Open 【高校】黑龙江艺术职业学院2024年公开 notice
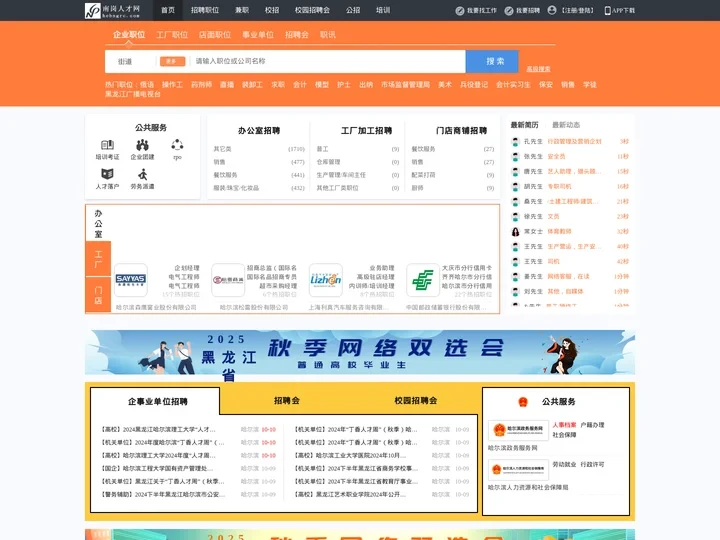 (x=350, y=495)
